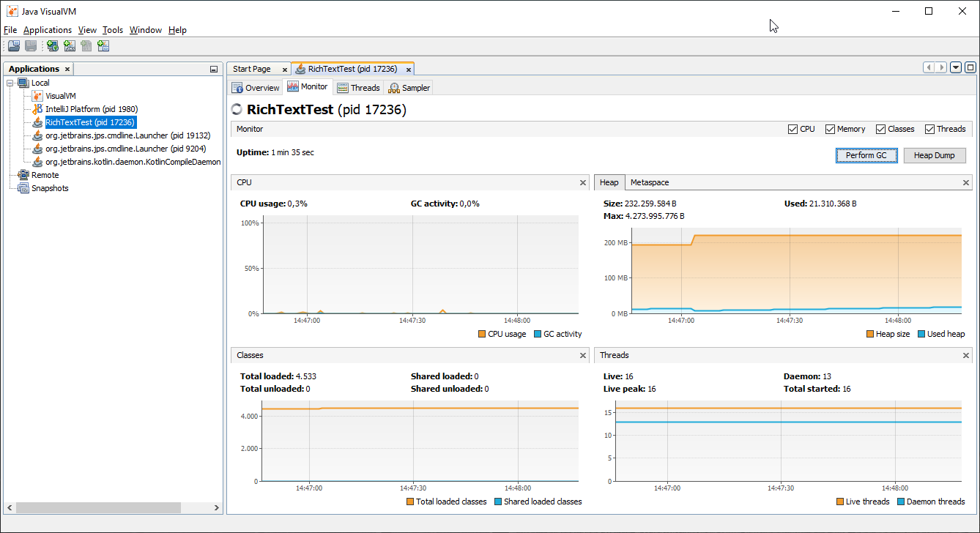Close the Heap graph panel
Screen dimensions: 980x533
967,182
